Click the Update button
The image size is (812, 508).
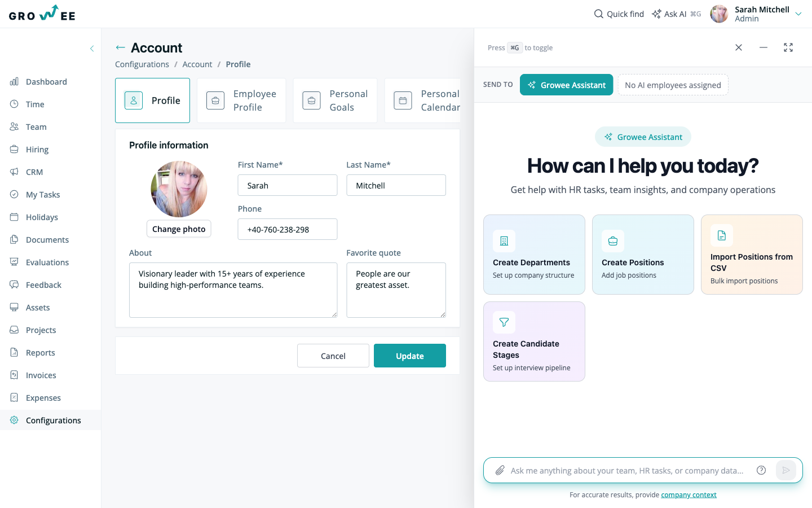click(x=410, y=356)
